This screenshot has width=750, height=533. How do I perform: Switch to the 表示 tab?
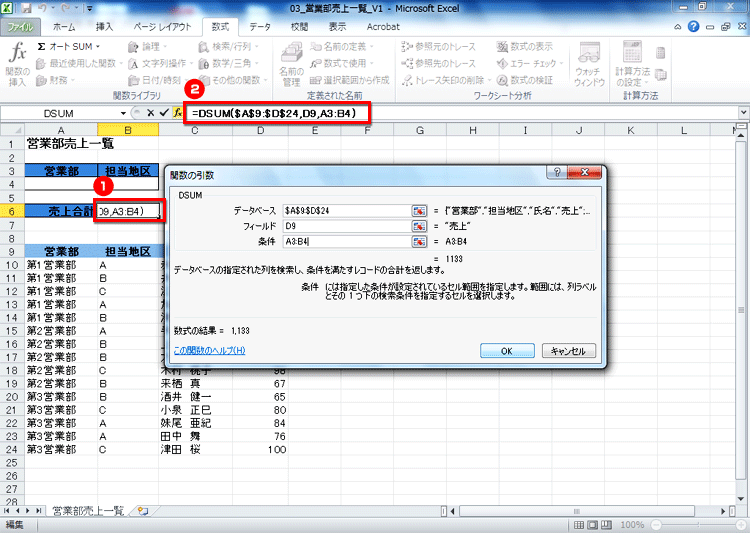pyautogui.click(x=337, y=27)
